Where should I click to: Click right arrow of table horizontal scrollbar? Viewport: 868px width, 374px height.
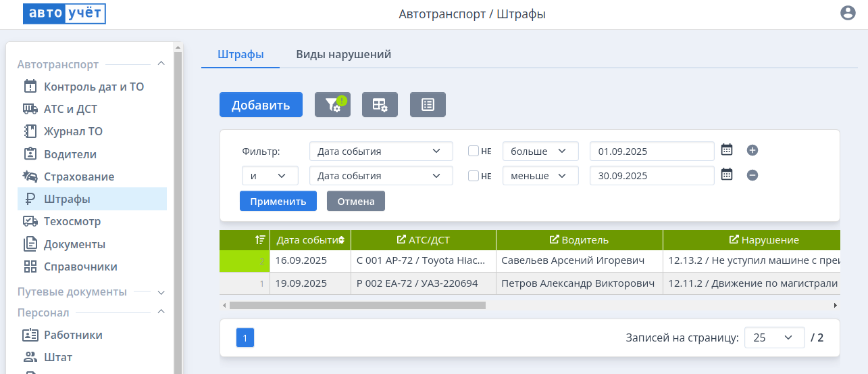835,305
